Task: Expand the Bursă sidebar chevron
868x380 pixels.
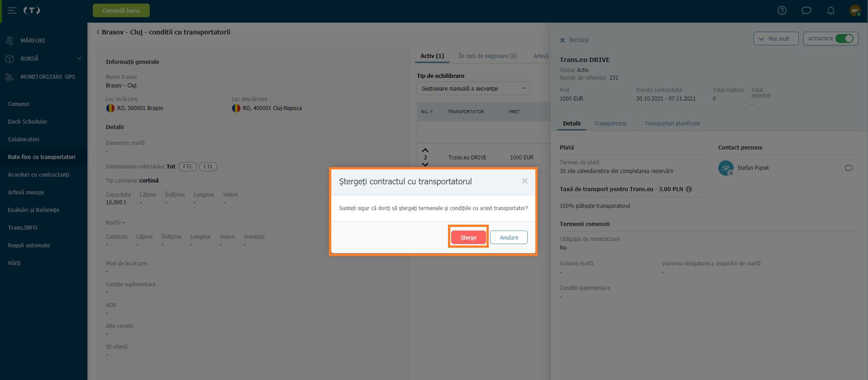Action: point(79,58)
